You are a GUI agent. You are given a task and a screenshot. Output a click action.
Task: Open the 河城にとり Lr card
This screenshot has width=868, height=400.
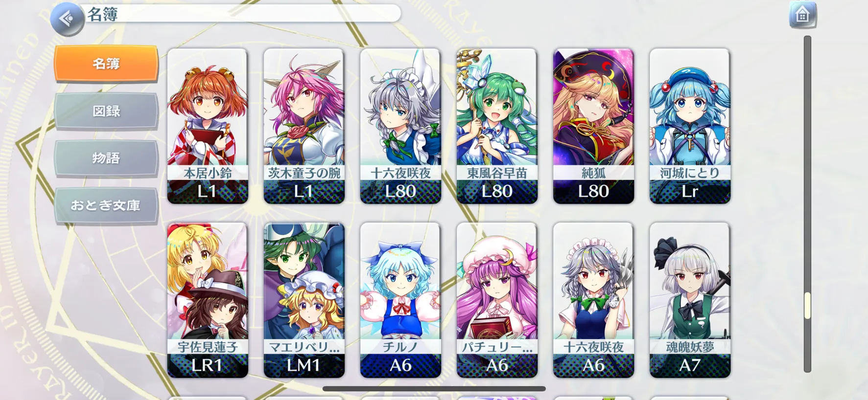[x=690, y=126]
